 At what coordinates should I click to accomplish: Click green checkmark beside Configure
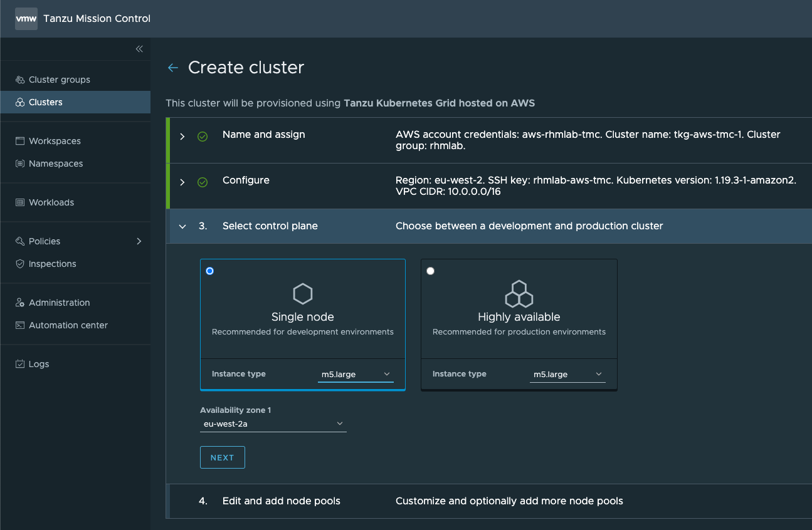[x=203, y=182]
